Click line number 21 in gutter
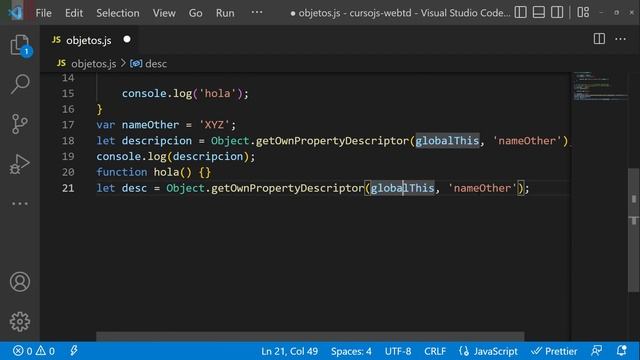640x360 pixels. point(68,188)
